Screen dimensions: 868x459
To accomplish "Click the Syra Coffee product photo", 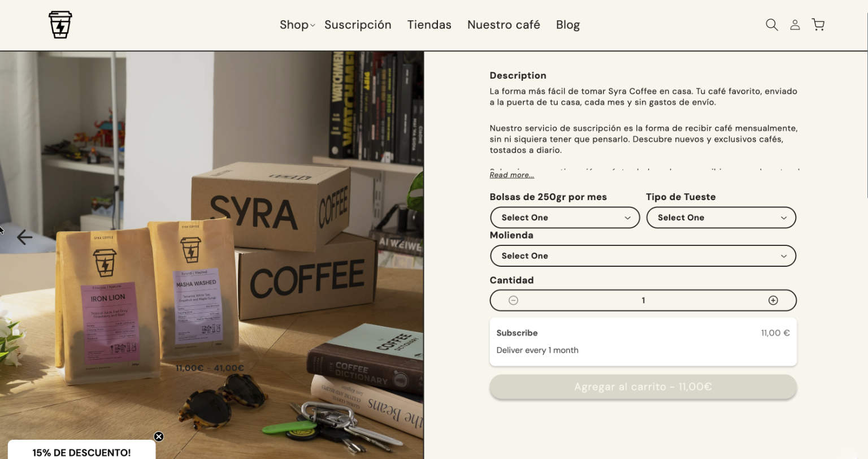I will (x=212, y=255).
